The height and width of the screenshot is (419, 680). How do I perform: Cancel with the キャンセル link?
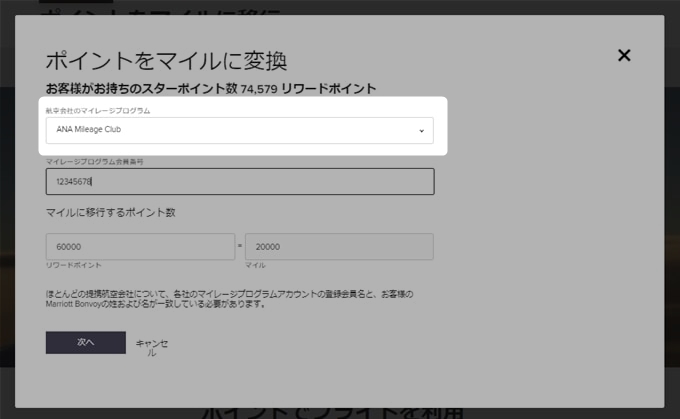[151, 348]
